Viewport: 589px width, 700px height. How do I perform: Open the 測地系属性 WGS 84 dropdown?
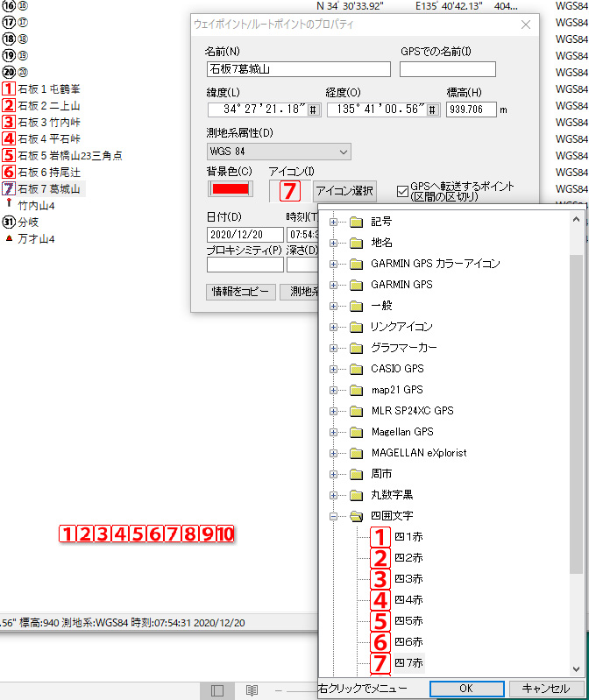[x=278, y=152]
